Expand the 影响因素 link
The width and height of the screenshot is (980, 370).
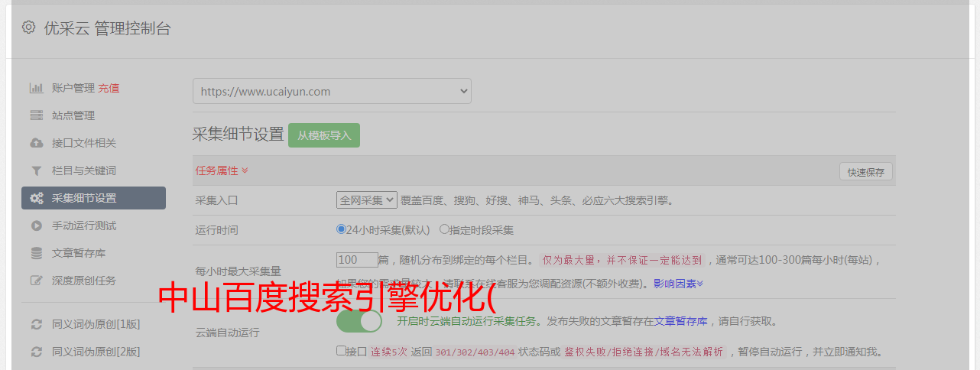(x=678, y=283)
